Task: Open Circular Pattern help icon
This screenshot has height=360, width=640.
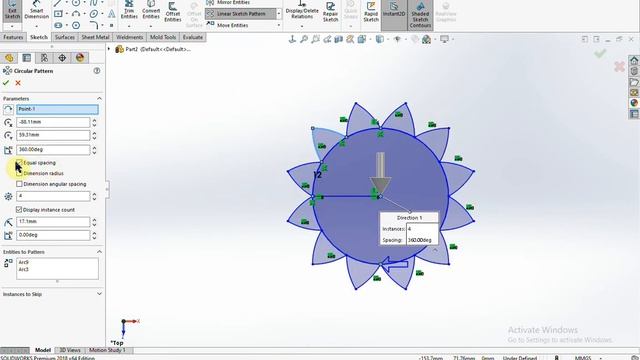Action: click(97, 71)
